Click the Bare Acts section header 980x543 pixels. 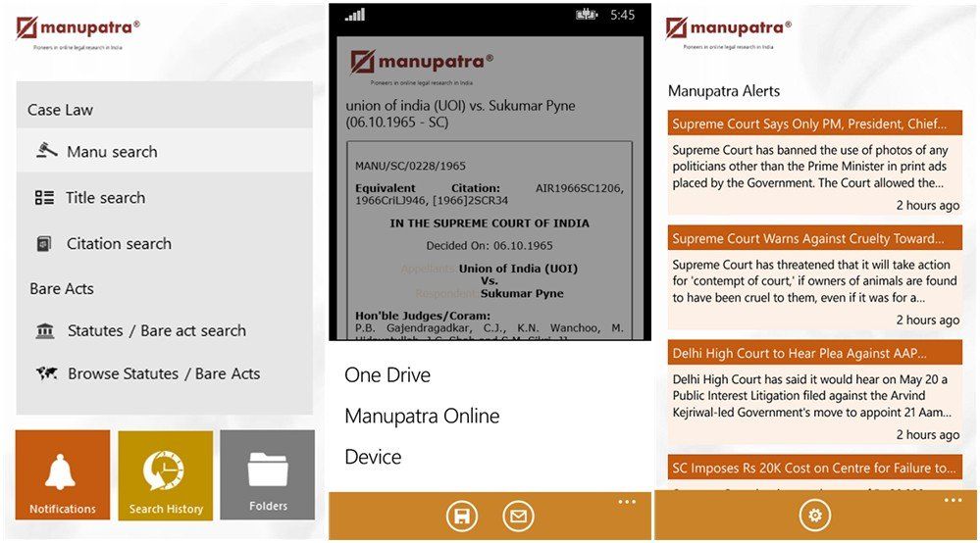[x=61, y=289]
